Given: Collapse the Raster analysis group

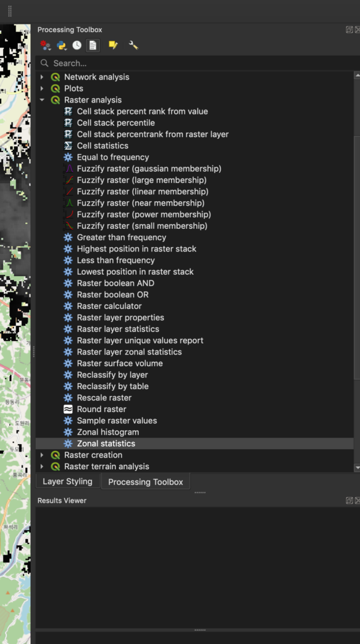Looking at the screenshot, I should coord(42,100).
